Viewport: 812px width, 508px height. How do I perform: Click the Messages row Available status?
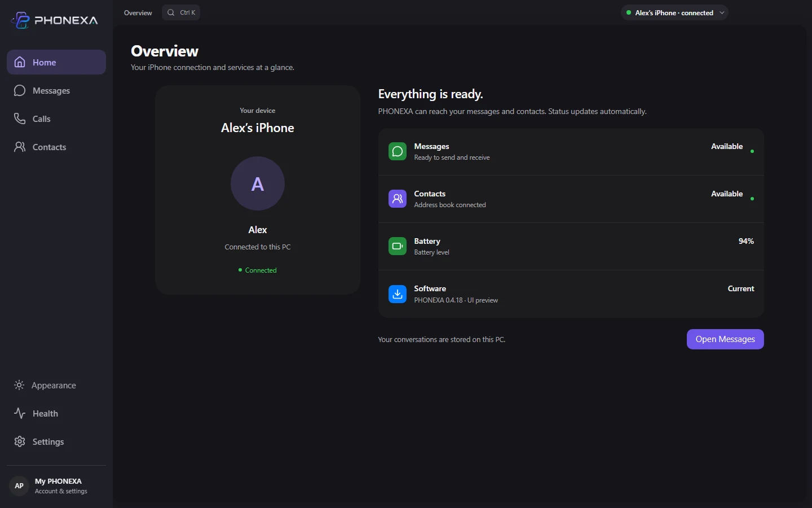click(727, 146)
